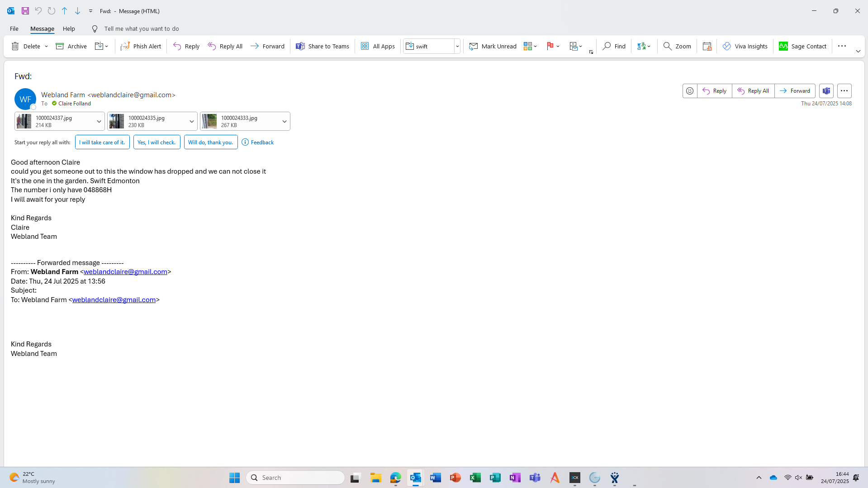Click the Feedback link
The image size is (868, 488).
pyautogui.click(x=258, y=142)
